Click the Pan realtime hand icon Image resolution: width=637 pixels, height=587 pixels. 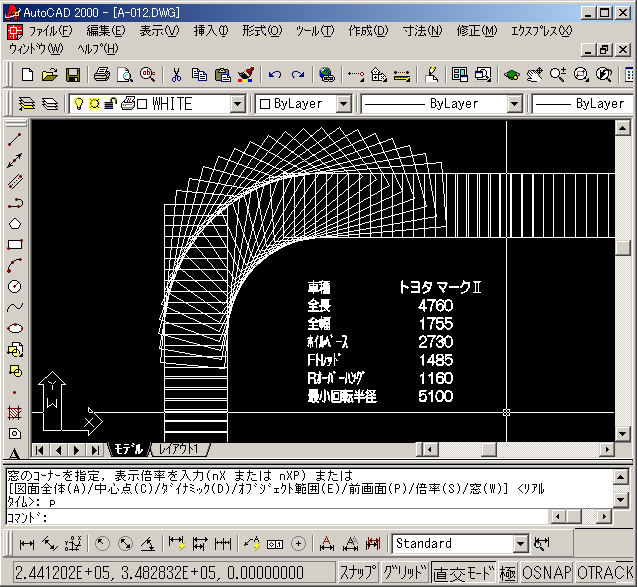click(535, 75)
